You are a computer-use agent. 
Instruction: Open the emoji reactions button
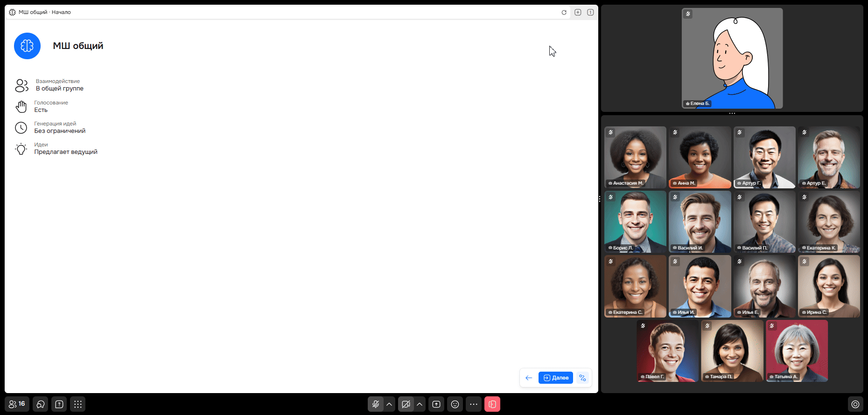click(455, 404)
